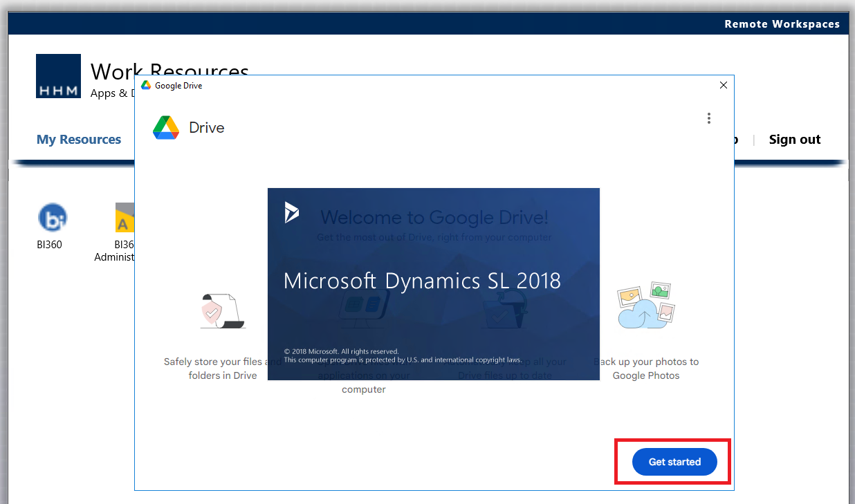The image size is (855, 504).
Task: Open the three-dot menu in Google Drive
Action: 708,118
